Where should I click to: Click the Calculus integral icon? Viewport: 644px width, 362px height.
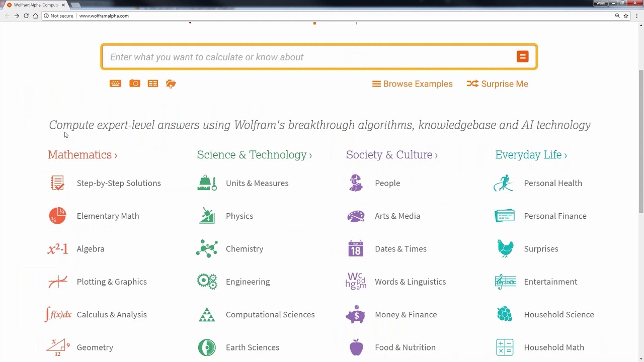[x=58, y=315]
